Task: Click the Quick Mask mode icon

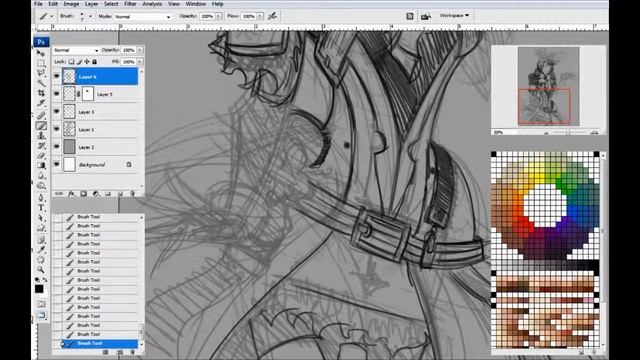Action: click(x=41, y=304)
